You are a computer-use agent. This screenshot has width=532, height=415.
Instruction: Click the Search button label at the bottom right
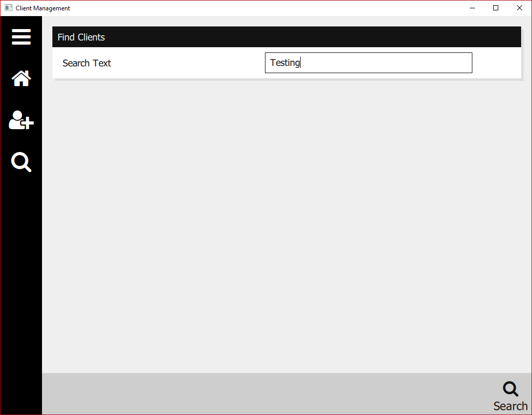pos(510,406)
